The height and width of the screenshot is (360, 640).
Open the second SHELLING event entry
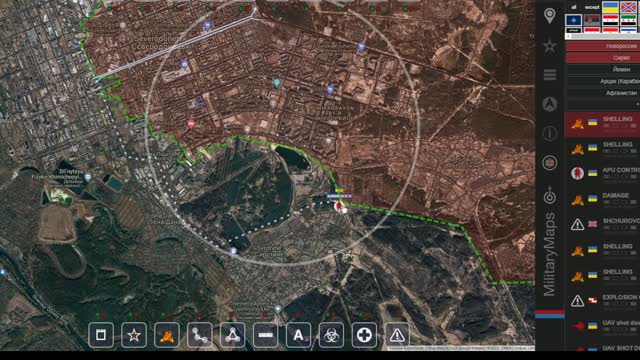[x=602, y=149]
